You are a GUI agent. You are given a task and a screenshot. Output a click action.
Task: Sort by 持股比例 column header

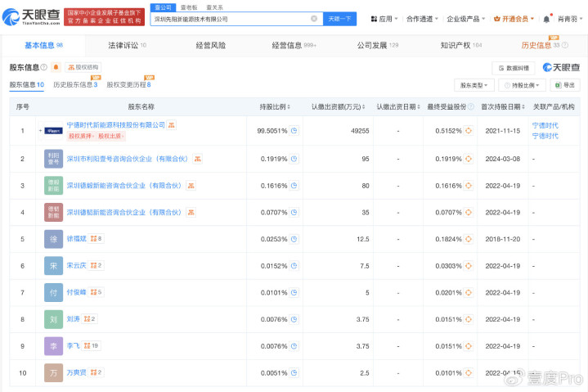[275, 107]
